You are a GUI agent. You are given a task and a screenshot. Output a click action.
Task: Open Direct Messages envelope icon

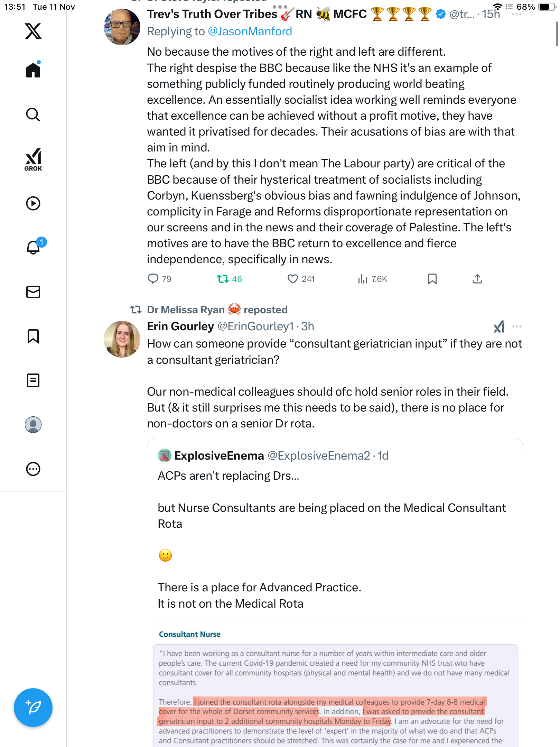coord(33,292)
